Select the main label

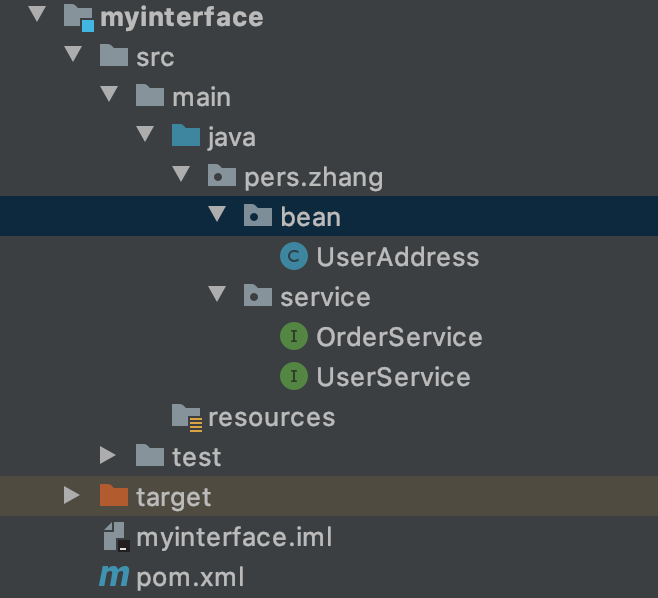point(202,97)
